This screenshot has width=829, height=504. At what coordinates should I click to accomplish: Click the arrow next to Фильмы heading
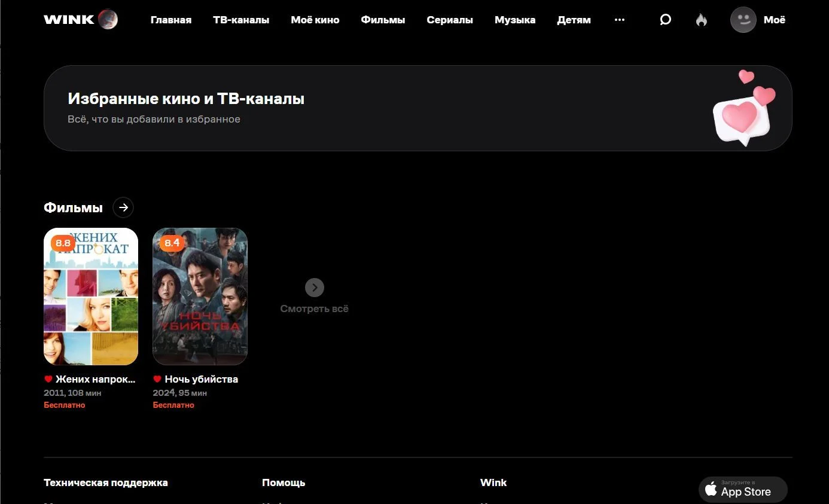[x=123, y=207]
